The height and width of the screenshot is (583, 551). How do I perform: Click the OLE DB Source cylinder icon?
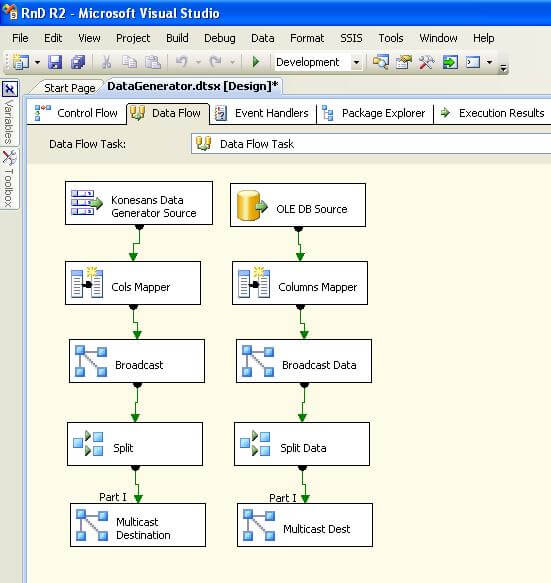[252, 205]
